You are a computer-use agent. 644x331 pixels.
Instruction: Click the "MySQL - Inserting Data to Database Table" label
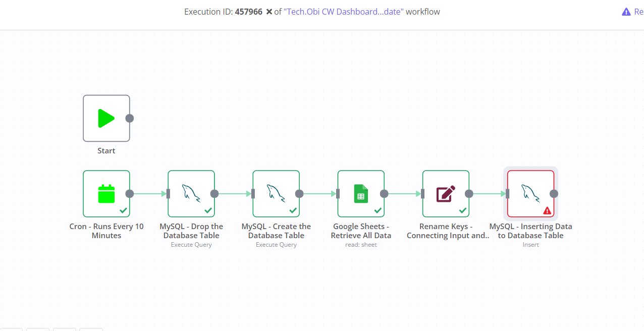[x=530, y=231]
